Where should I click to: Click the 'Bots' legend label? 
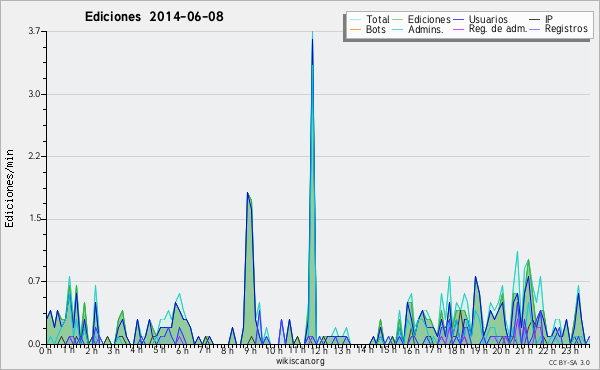(376, 29)
